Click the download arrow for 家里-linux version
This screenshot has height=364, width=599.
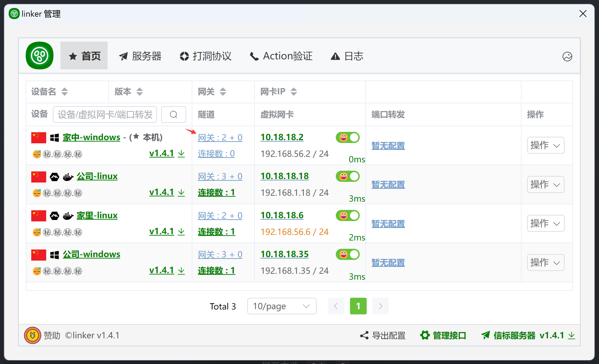click(181, 231)
